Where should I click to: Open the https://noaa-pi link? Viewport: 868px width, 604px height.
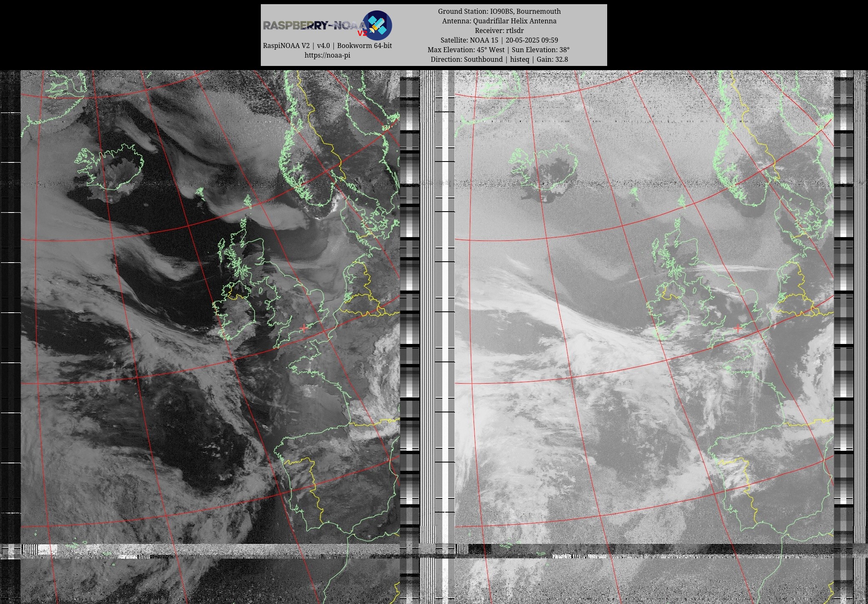[x=327, y=55]
